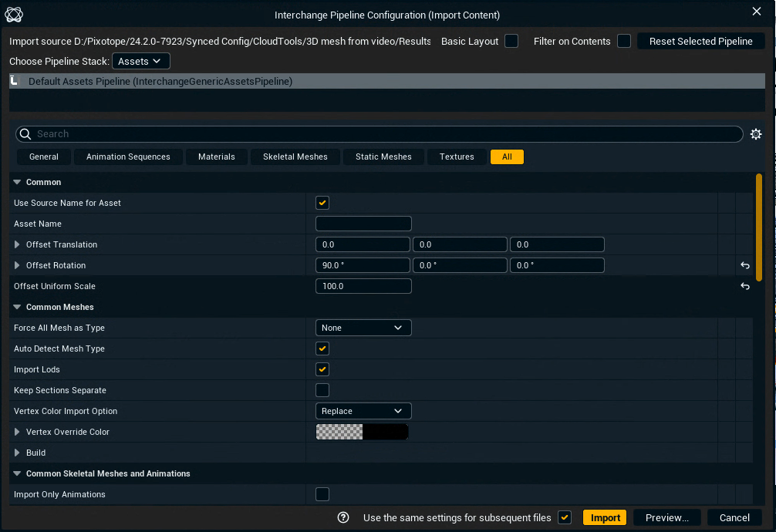The image size is (776, 532).
Task: Switch to the Static Meshes filter tab
Action: click(383, 157)
